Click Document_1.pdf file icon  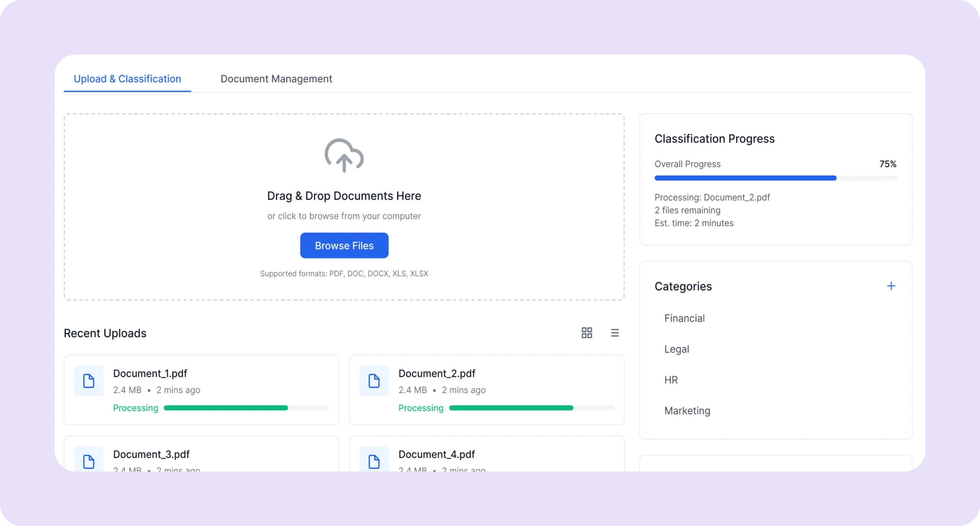[x=88, y=381]
